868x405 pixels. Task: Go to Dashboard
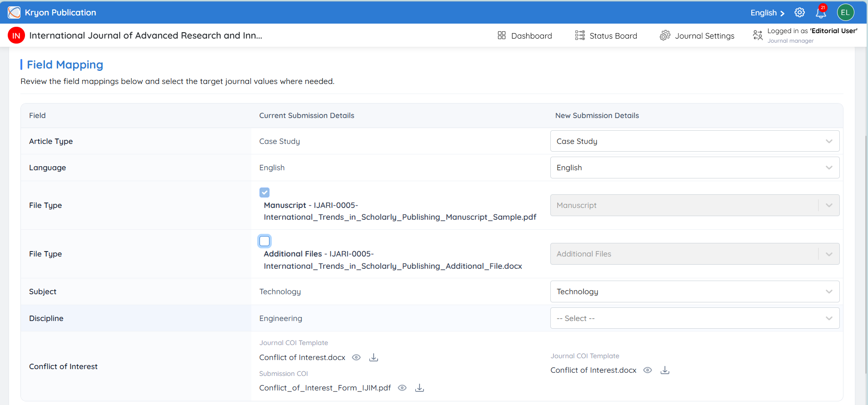525,35
